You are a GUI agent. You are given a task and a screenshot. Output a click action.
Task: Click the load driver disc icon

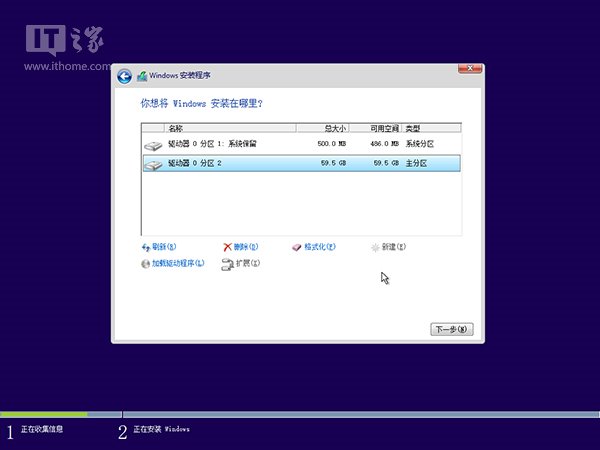146,263
